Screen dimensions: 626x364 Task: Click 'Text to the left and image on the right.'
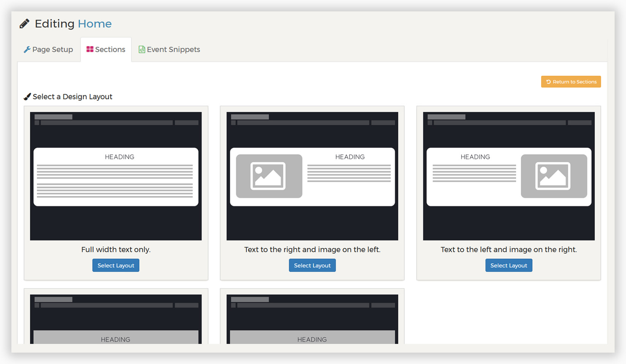pyautogui.click(x=509, y=249)
